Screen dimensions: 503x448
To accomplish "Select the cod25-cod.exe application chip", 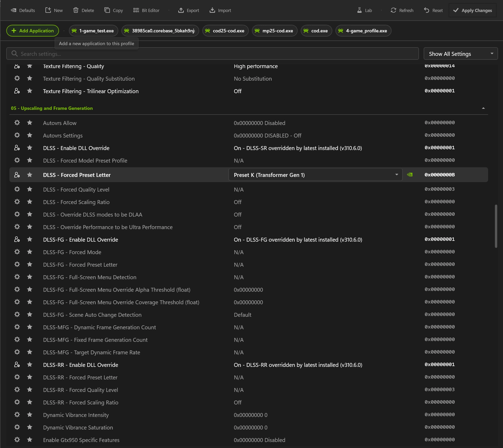I will pyautogui.click(x=225, y=31).
